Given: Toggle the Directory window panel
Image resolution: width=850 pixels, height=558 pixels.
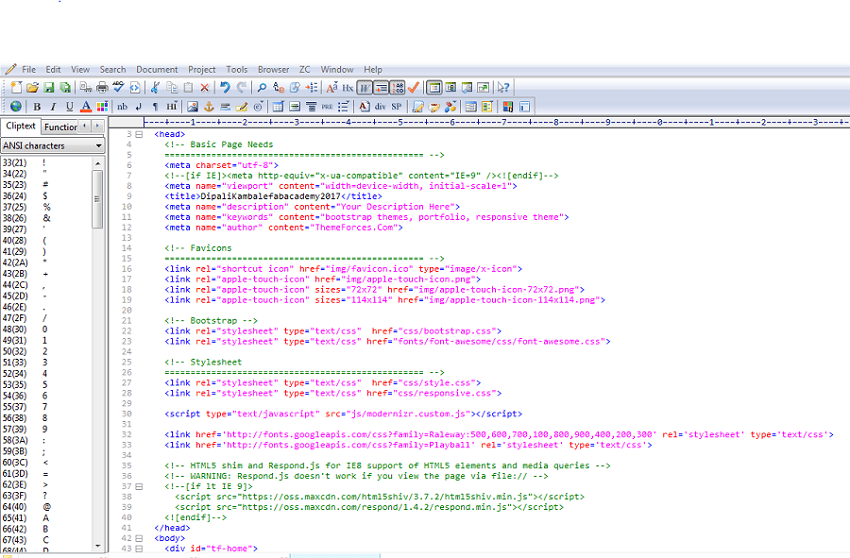Looking at the screenshot, I should click(450, 87).
